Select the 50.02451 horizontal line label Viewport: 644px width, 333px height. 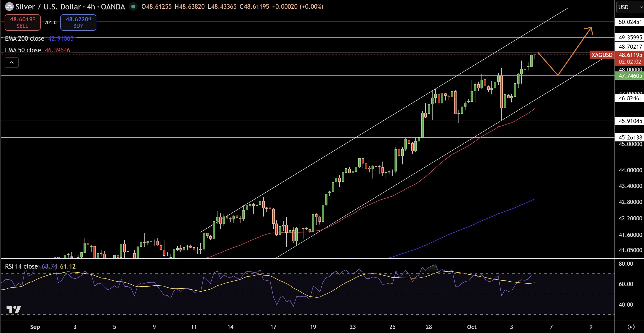(x=629, y=22)
